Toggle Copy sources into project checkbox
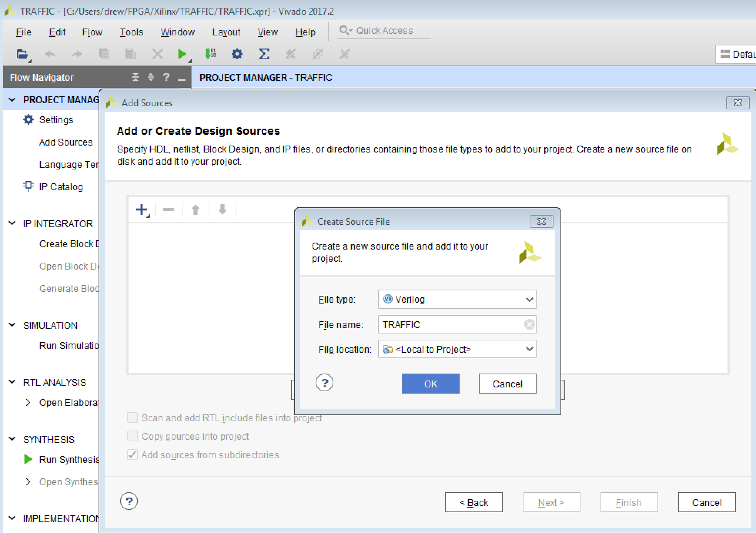Screen dimensions: 756x533 pos(132,436)
